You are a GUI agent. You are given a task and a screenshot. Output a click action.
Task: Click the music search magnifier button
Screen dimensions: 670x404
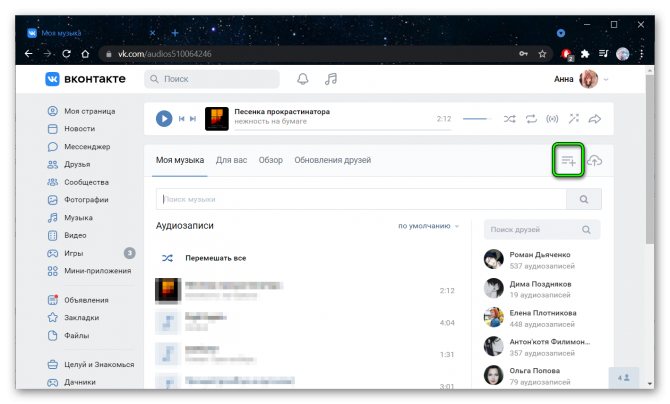click(x=584, y=199)
